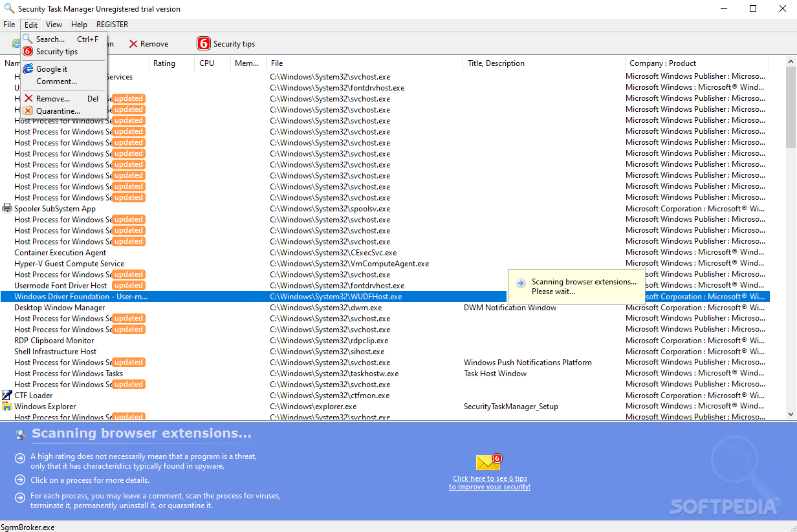Click the red X icon beside Remove... entry
797x532 pixels.
(28, 98)
